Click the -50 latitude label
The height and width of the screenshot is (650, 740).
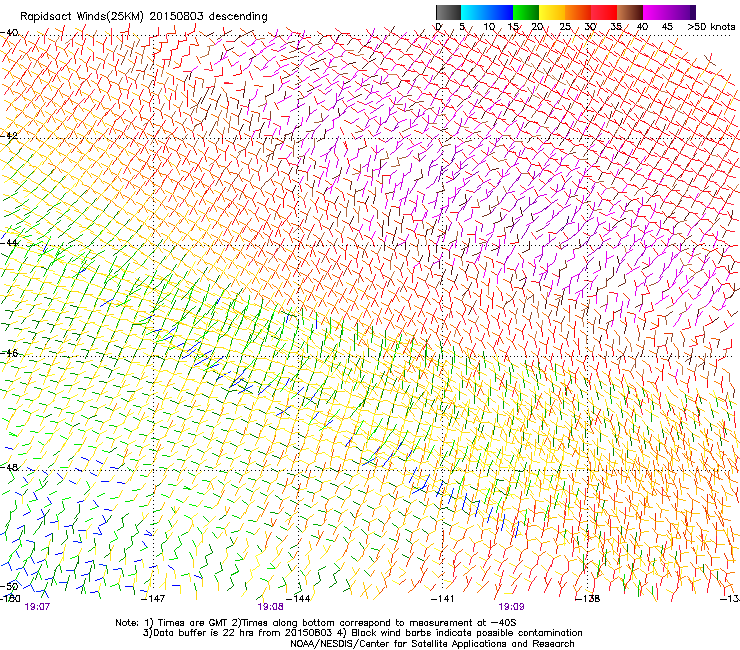(x=9, y=586)
